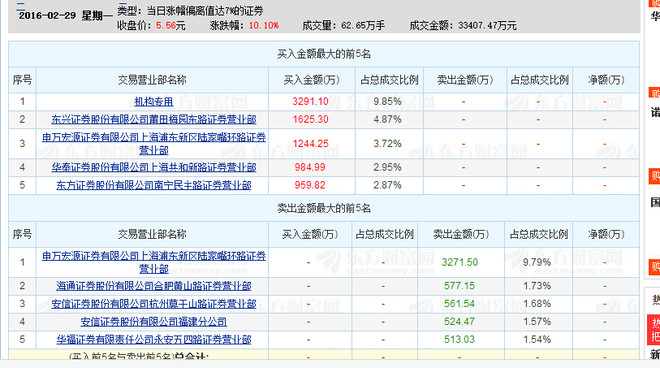Click the 交易营业部名称 header in sell table

pyautogui.click(x=152, y=234)
